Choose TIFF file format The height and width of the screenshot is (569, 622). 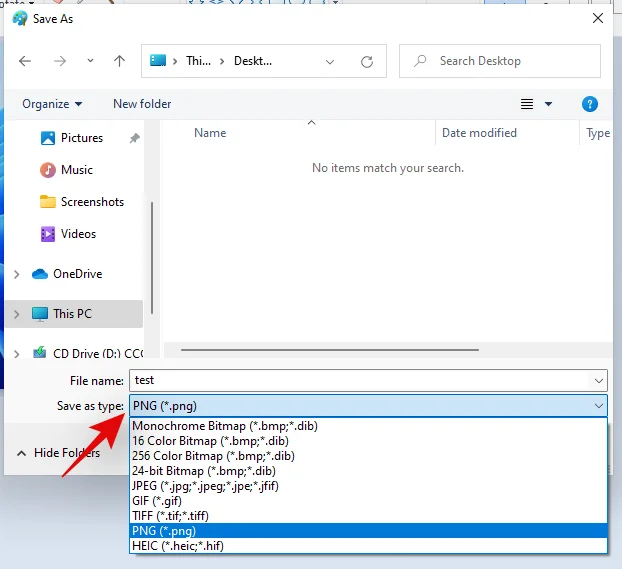click(368, 516)
